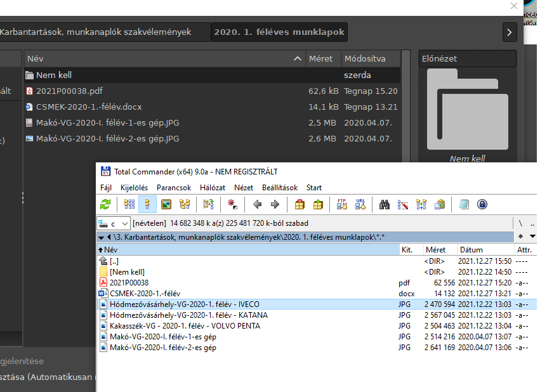
Task: Open FTP connect icon
Action: point(342,204)
